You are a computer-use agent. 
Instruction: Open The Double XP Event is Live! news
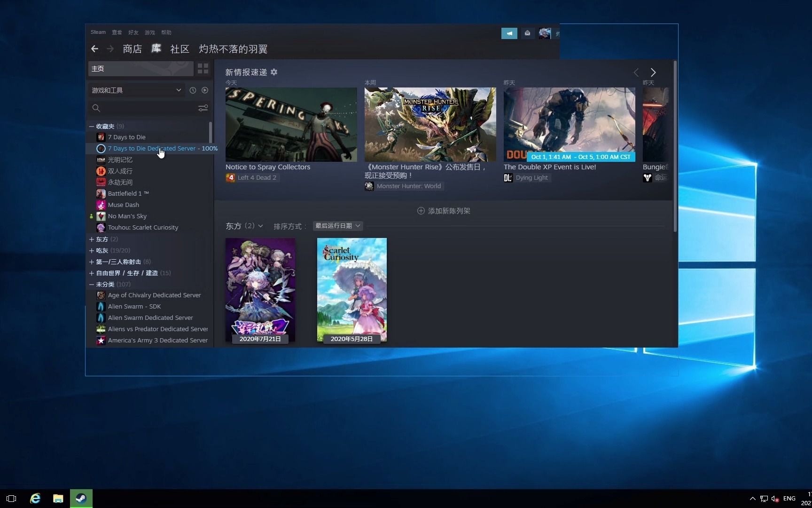(x=550, y=167)
